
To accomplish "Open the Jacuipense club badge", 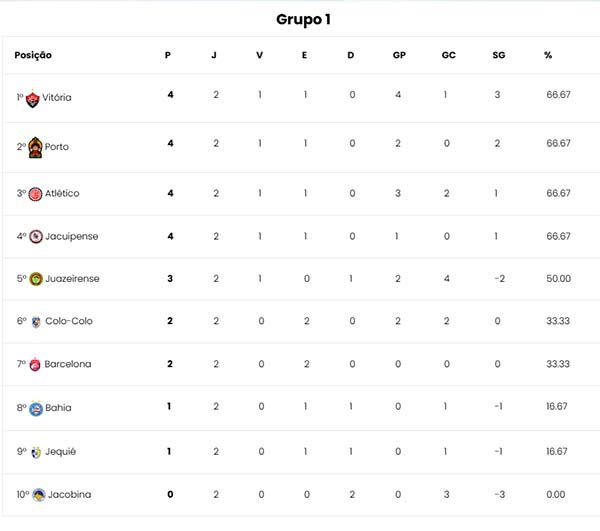I will click(x=36, y=236).
